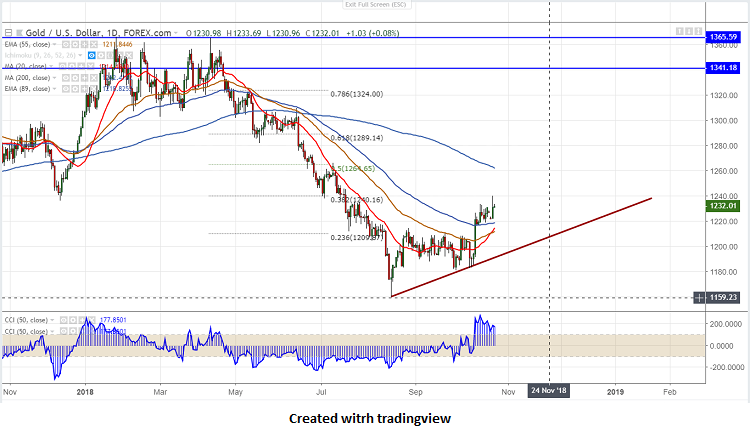
Task: Open settings for Ichimoku indicator
Action: pos(101,56)
